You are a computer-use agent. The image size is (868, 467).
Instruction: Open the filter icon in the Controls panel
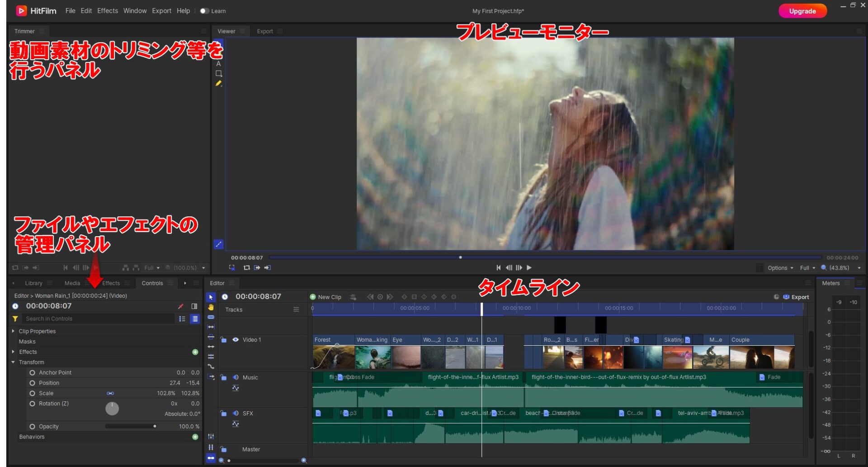[x=15, y=319]
